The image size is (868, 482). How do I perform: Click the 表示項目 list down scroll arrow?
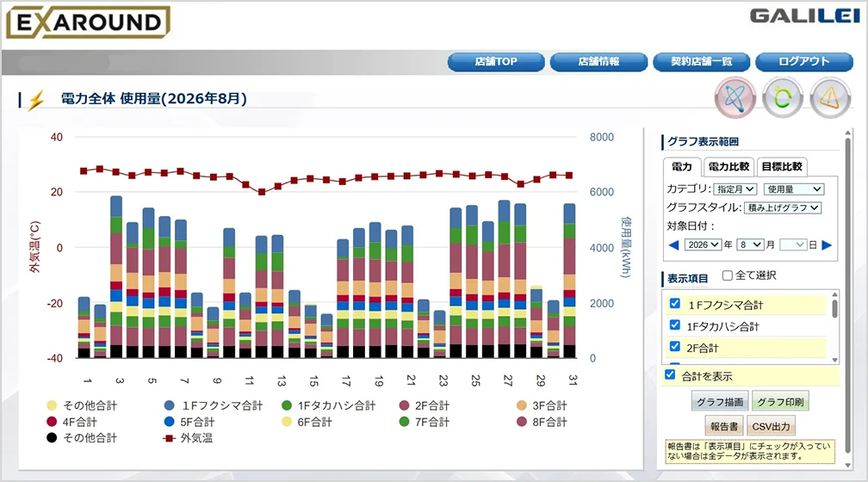pyautogui.click(x=834, y=360)
